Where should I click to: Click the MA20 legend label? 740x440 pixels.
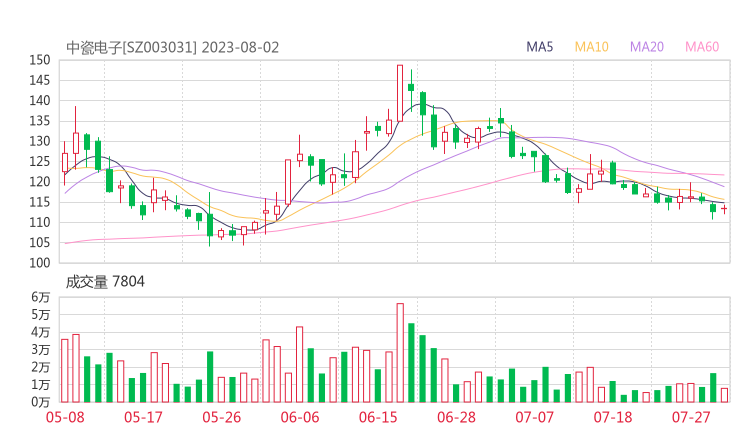click(647, 47)
